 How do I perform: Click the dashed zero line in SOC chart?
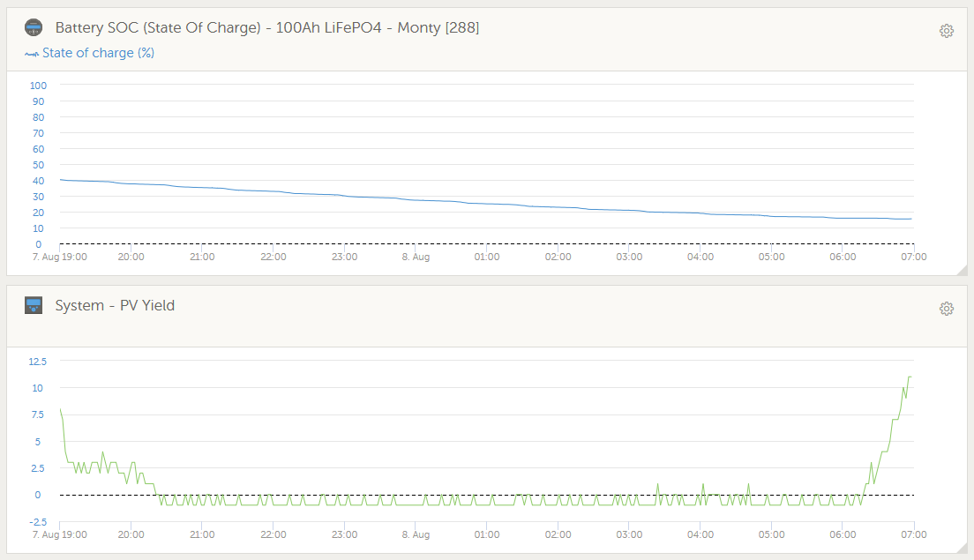pyautogui.click(x=485, y=243)
